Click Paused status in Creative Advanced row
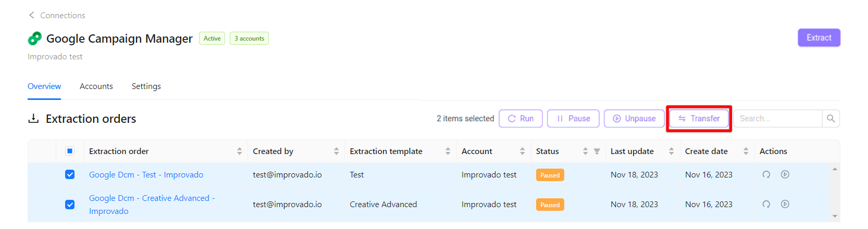The image size is (868, 229). [x=550, y=205]
